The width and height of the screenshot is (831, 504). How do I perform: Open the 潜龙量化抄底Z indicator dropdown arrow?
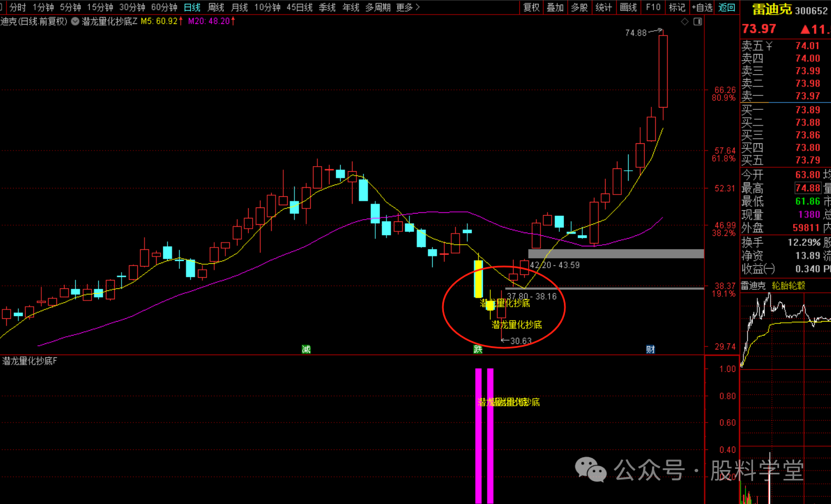pos(75,21)
